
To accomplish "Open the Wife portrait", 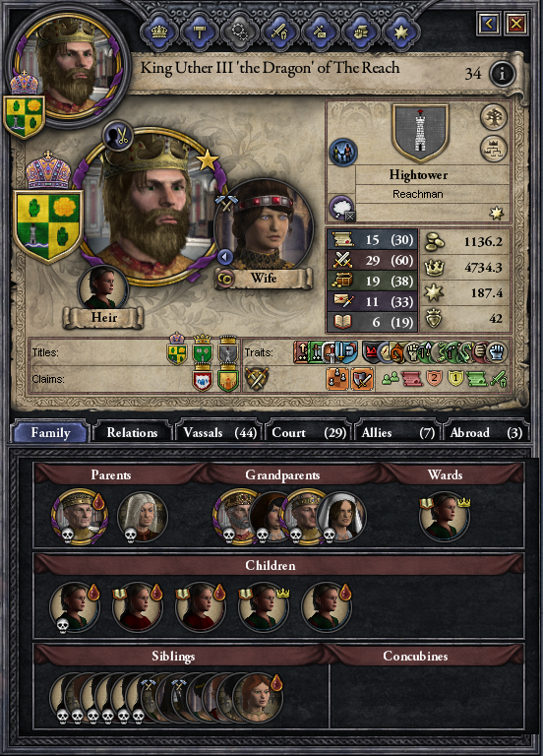I will tap(264, 227).
